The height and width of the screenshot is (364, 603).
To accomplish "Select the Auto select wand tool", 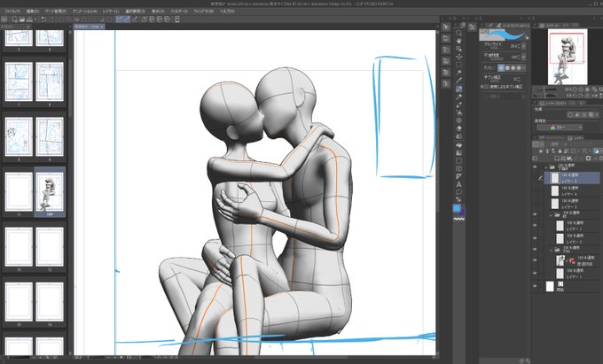I will pos(458,73).
